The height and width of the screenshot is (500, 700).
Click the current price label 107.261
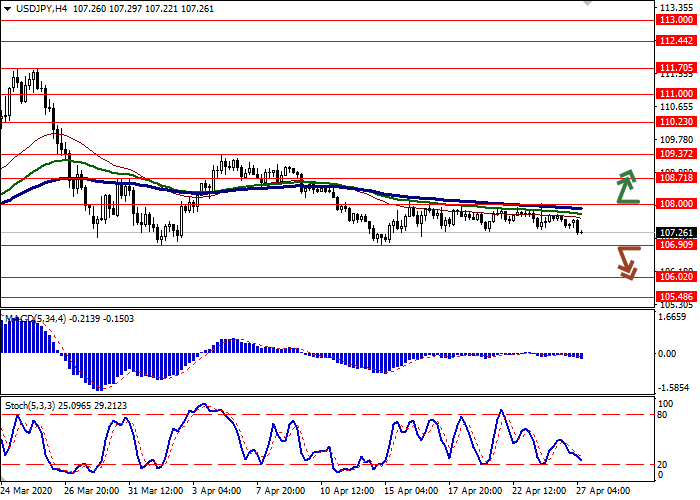pos(676,232)
